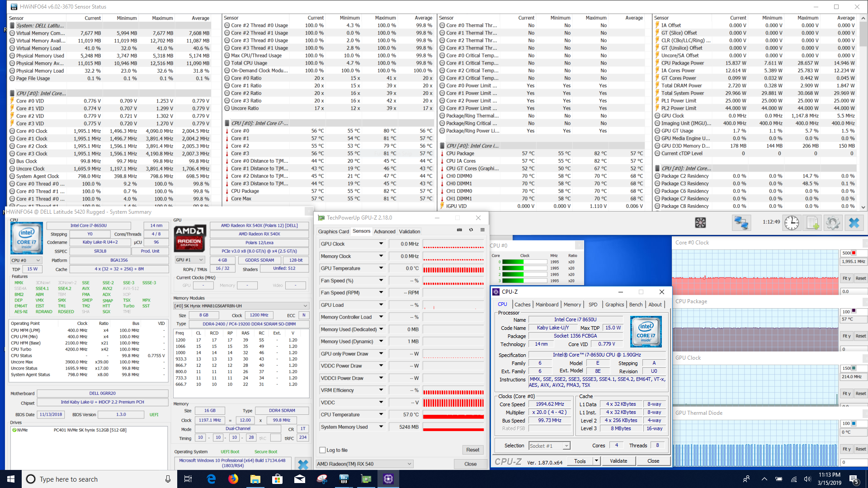
Task: Open Memory tab in CPU-Z
Action: pos(572,305)
